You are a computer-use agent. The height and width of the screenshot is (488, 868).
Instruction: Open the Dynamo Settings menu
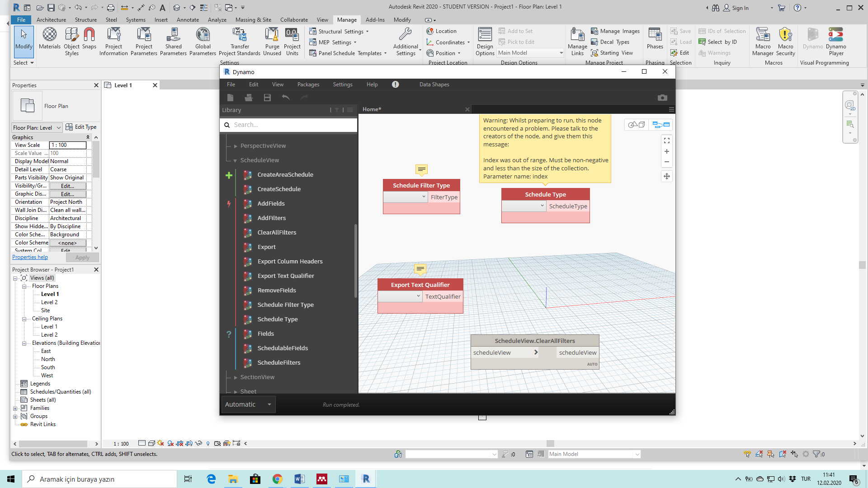tap(343, 84)
